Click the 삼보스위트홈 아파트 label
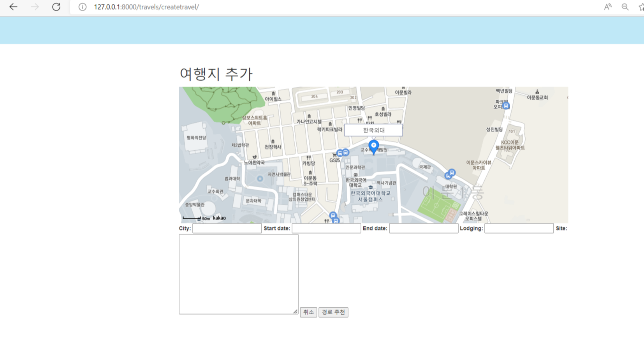Viewport: 644px width, 340px height. pyautogui.click(x=255, y=120)
